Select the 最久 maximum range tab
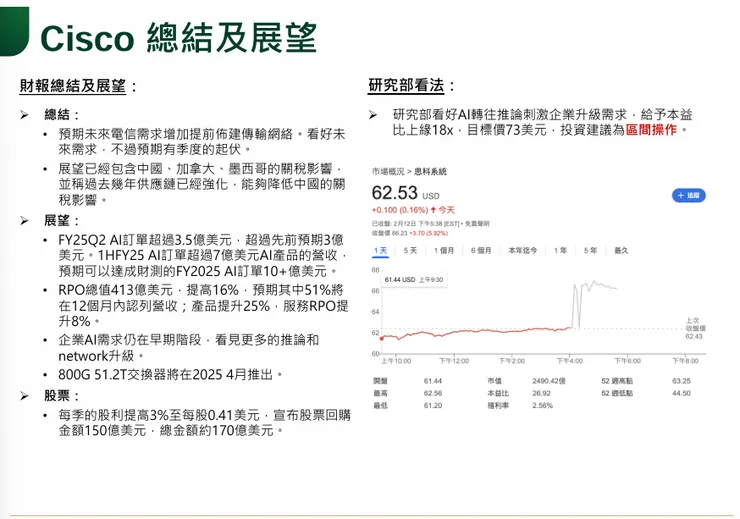This screenshot has width=740, height=519. [621, 251]
